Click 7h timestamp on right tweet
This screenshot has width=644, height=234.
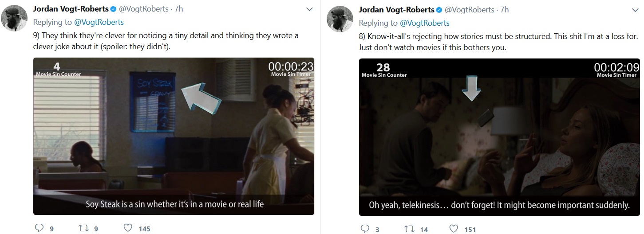pyautogui.click(x=504, y=10)
